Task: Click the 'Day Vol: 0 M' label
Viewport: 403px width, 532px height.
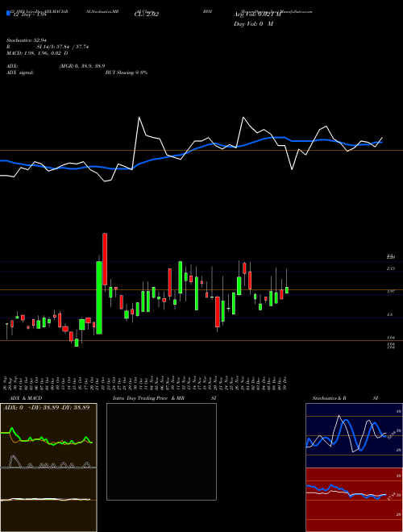Action: pyautogui.click(x=253, y=24)
